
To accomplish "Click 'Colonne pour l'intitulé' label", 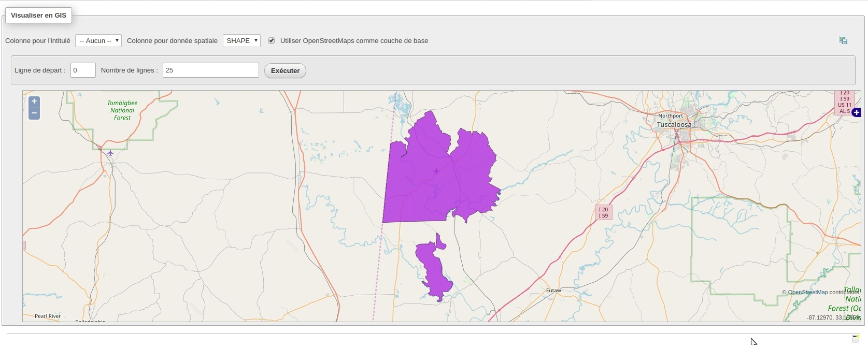I will pos(38,40).
